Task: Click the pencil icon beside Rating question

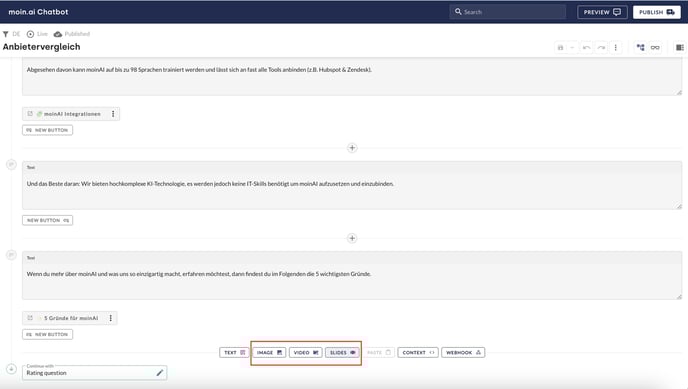Action: (x=160, y=373)
